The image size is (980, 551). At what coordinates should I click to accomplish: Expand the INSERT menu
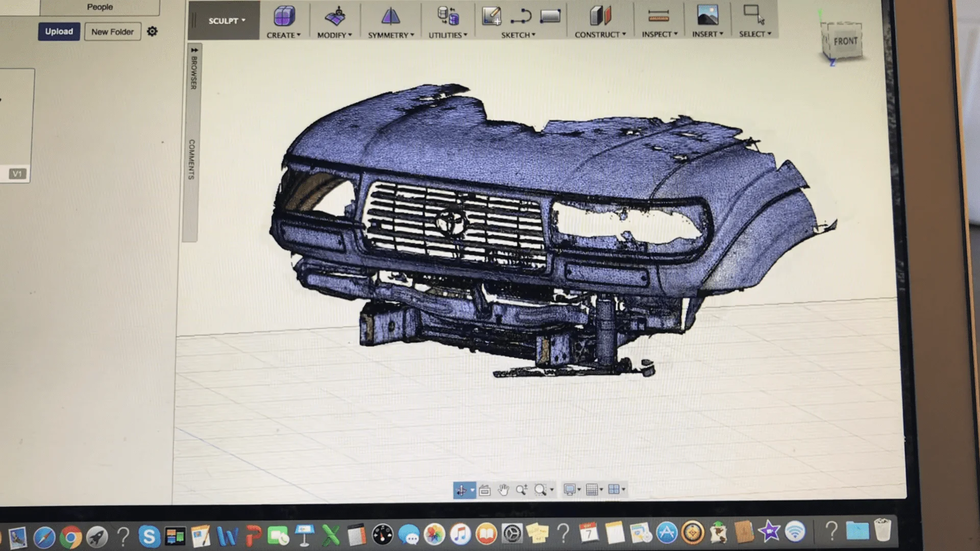707,34
